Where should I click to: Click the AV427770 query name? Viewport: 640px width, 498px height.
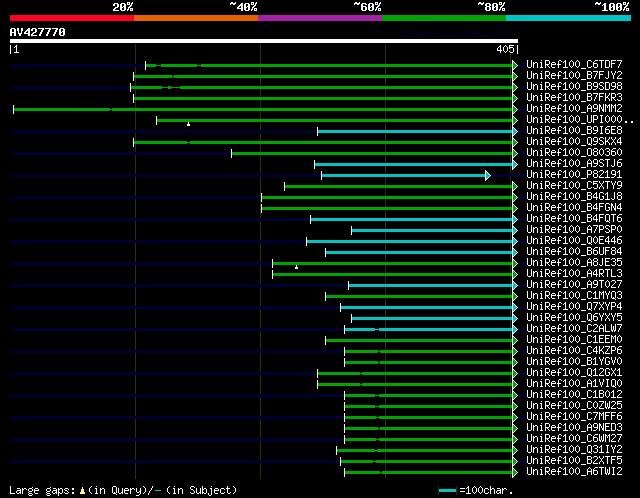pyautogui.click(x=38, y=32)
